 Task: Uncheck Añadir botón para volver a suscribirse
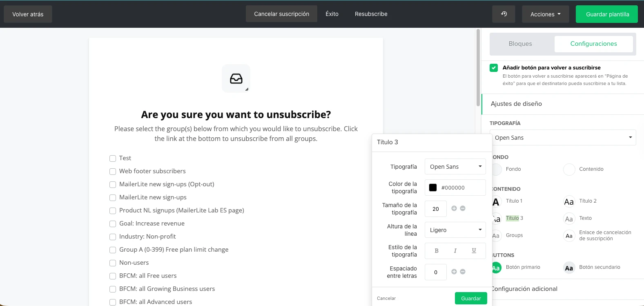point(494,68)
